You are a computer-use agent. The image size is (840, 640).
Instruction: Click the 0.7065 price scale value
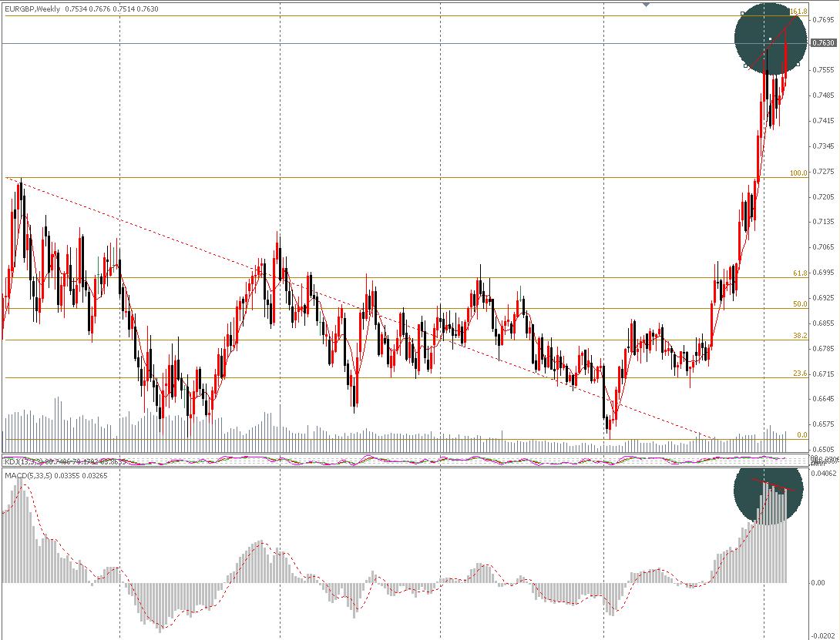[x=823, y=247]
